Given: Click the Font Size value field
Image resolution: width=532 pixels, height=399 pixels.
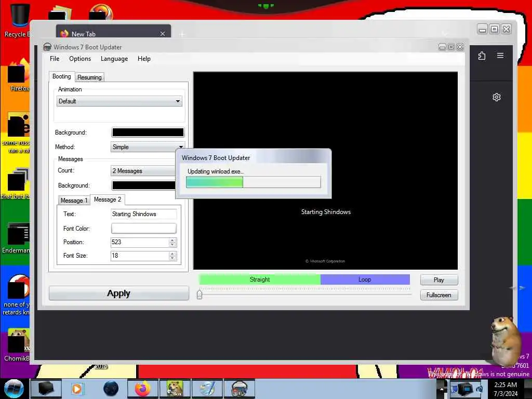Looking at the screenshot, I should (x=139, y=256).
